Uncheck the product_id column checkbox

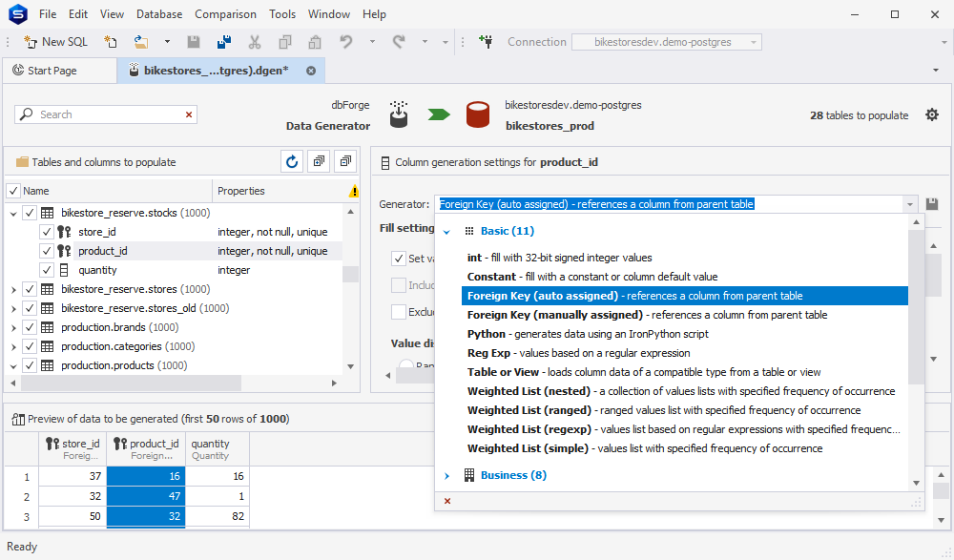(46, 251)
